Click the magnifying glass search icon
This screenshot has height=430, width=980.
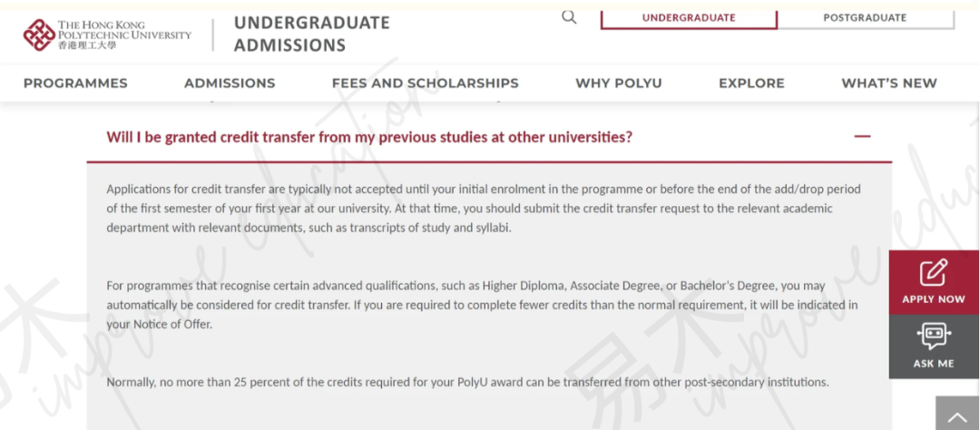click(x=569, y=17)
